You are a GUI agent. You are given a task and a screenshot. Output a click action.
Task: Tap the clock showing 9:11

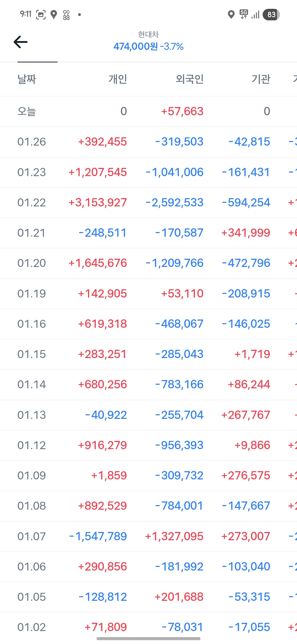(26, 14)
